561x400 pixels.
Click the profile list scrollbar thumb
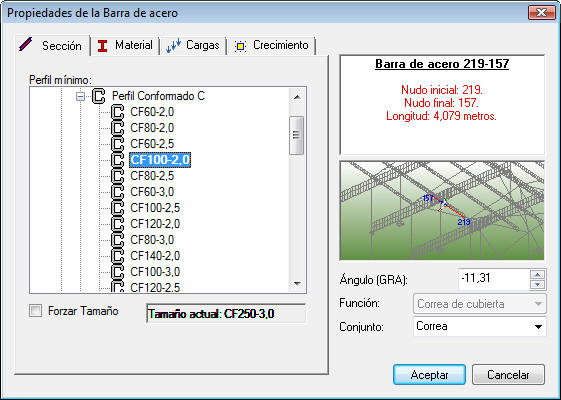tap(297, 135)
